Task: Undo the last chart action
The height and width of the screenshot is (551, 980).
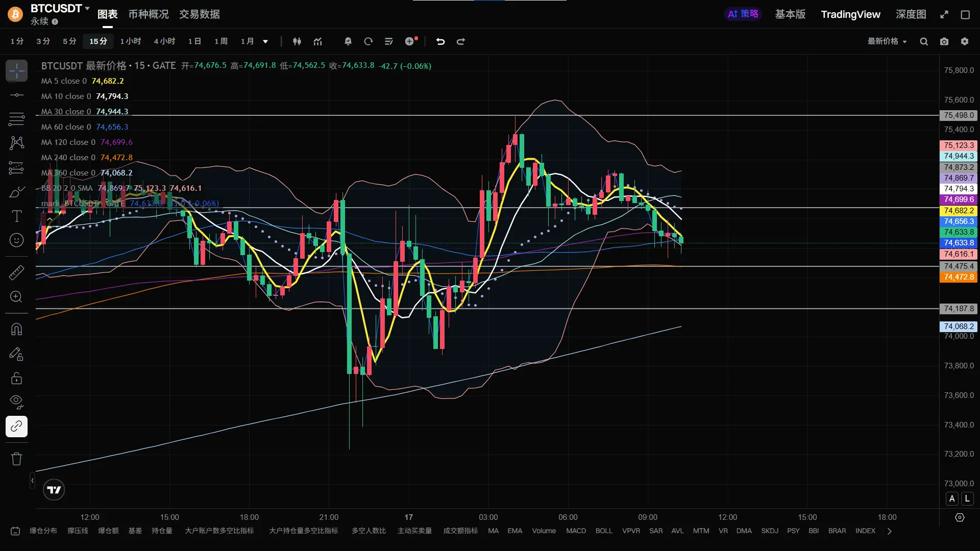Action: 440,41
